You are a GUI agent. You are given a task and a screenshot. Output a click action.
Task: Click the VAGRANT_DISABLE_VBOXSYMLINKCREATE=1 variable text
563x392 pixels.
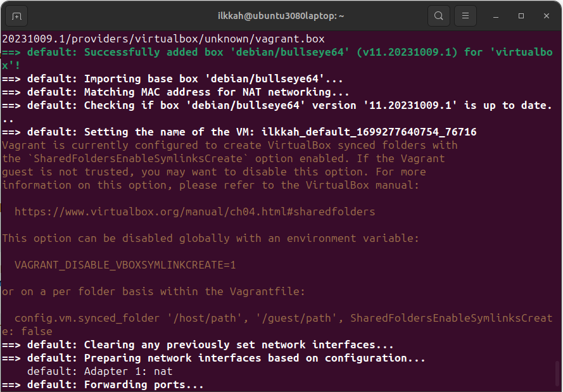click(x=125, y=265)
